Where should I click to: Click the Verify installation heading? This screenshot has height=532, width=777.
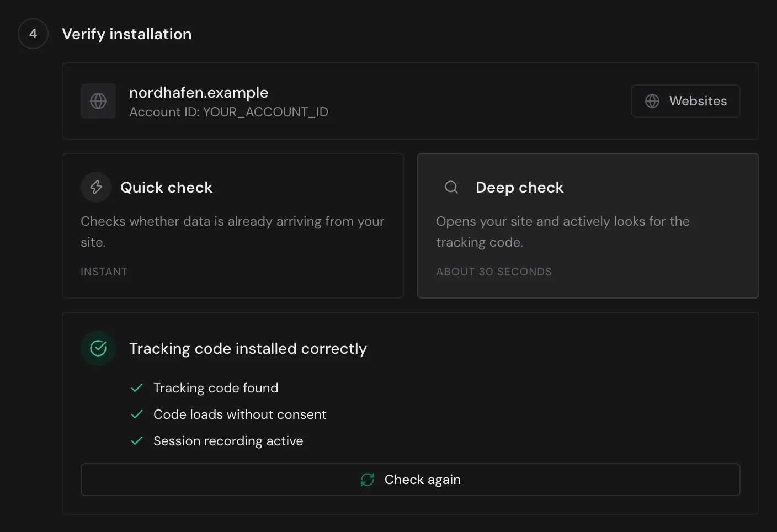127,34
